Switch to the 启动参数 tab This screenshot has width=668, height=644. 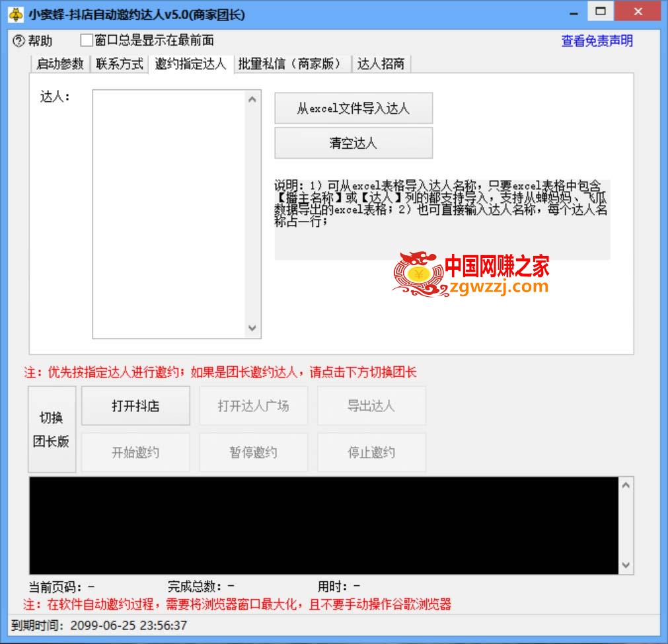point(60,64)
